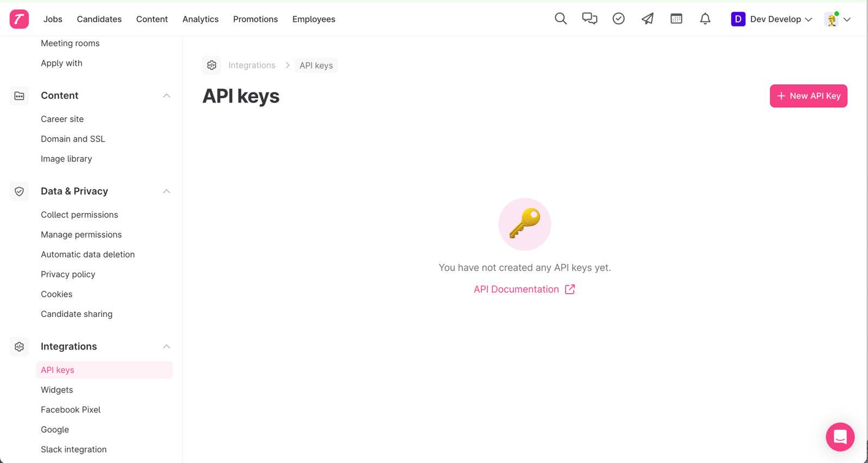
Task: Collapse the Integrations sidebar section
Action: click(x=167, y=346)
